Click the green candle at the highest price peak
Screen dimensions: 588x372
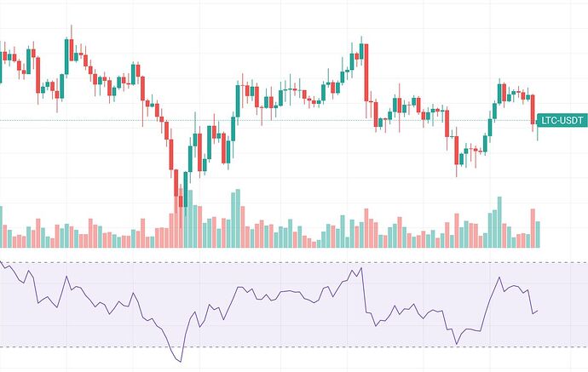[x=362, y=51]
